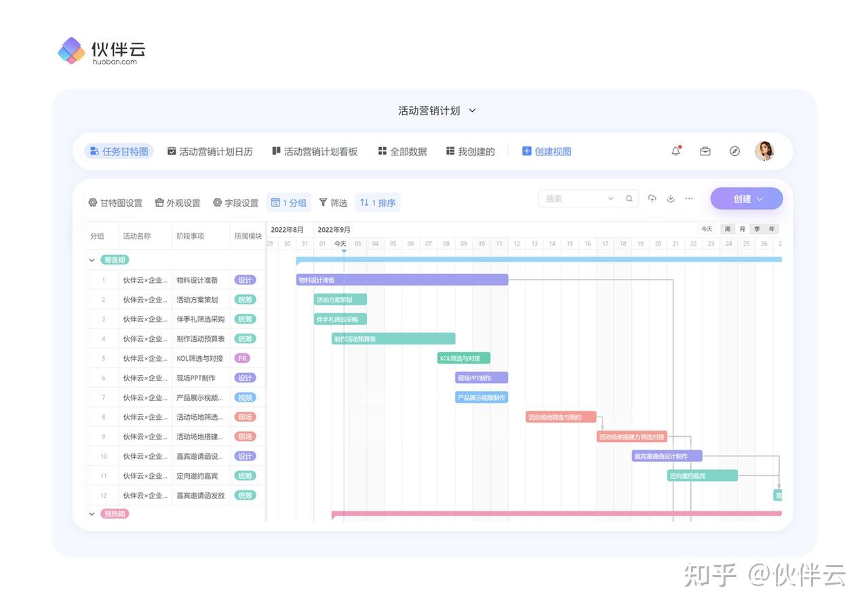The image size is (868, 609).
Task: Click the search magnifier icon
Action: coord(629,199)
